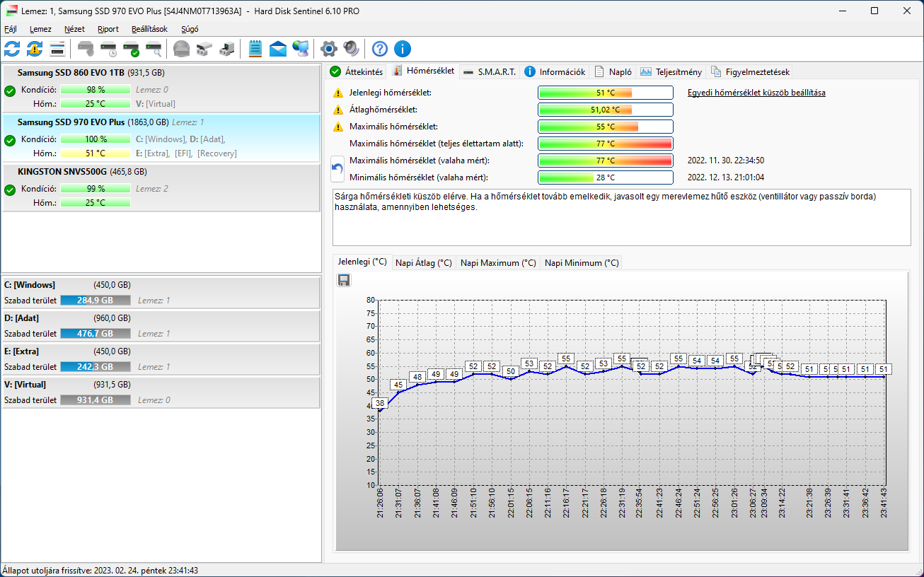Click the blue envelope email icon
This screenshot has width=924, height=577.
point(278,49)
